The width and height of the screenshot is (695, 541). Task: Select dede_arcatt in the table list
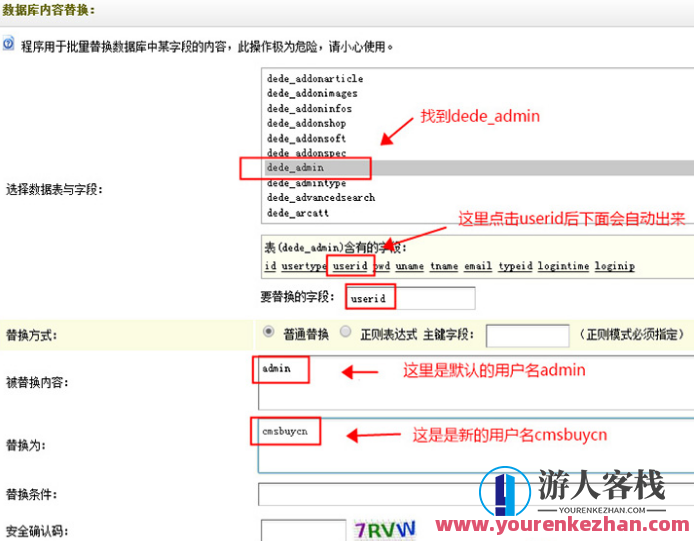pyautogui.click(x=298, y=213)
